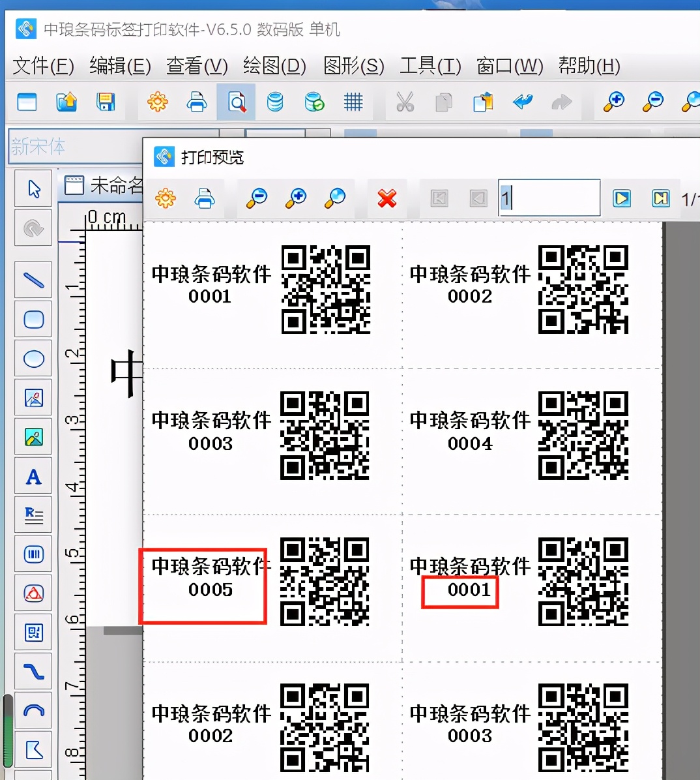Click label text 0004 in preview
The width and height of the screenshot is (700, 780).
point(470,443)
